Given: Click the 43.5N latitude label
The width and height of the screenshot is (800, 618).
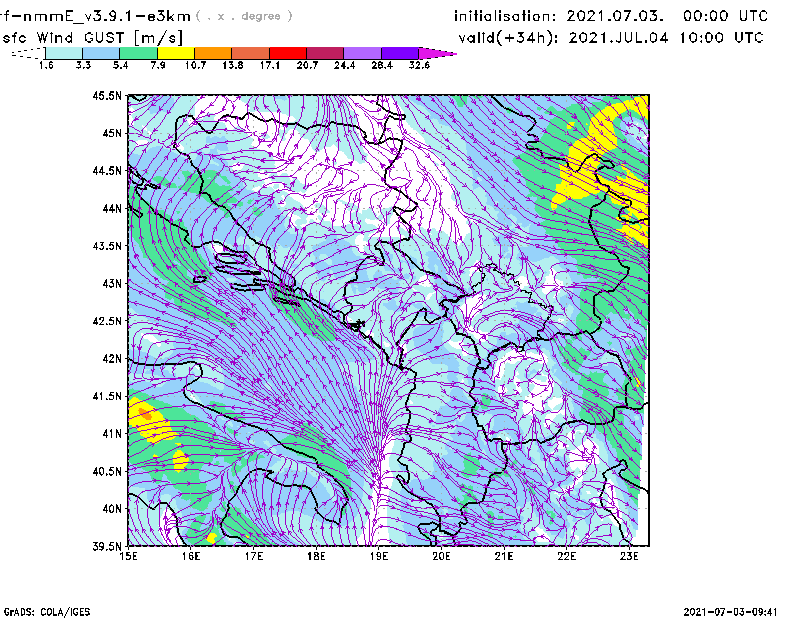Looking at the screenshot, I should [107, 246].
